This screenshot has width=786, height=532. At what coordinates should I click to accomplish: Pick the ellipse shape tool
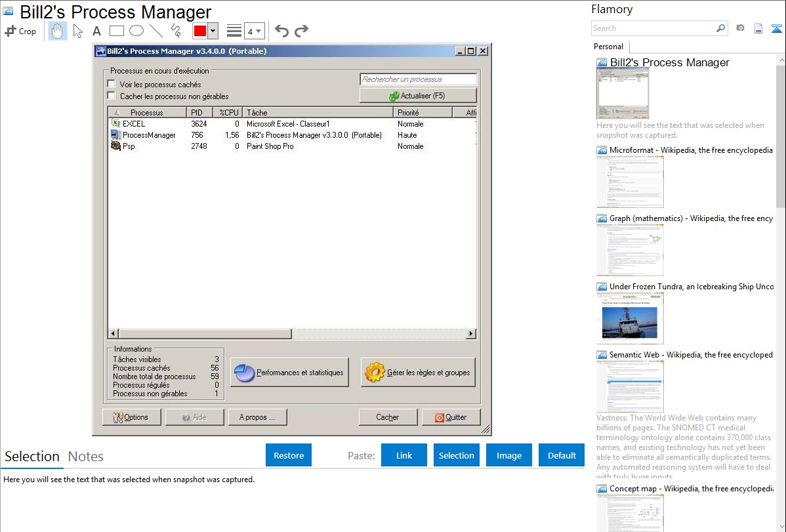tap(136, 31)
